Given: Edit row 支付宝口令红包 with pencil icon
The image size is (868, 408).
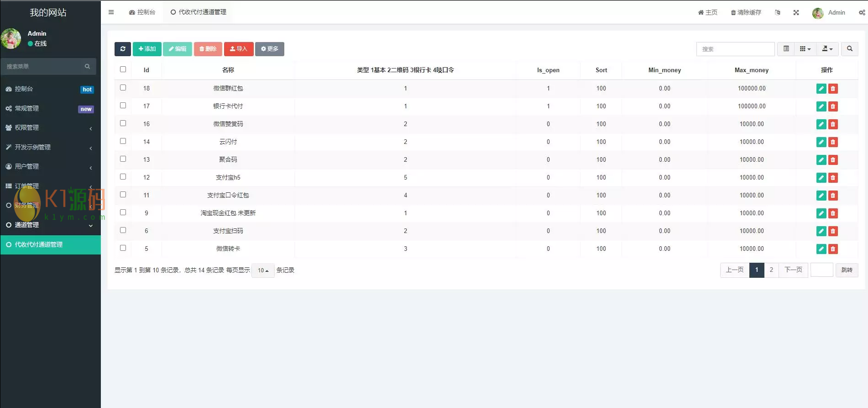Looking at the screenshot, I should 821,196.
